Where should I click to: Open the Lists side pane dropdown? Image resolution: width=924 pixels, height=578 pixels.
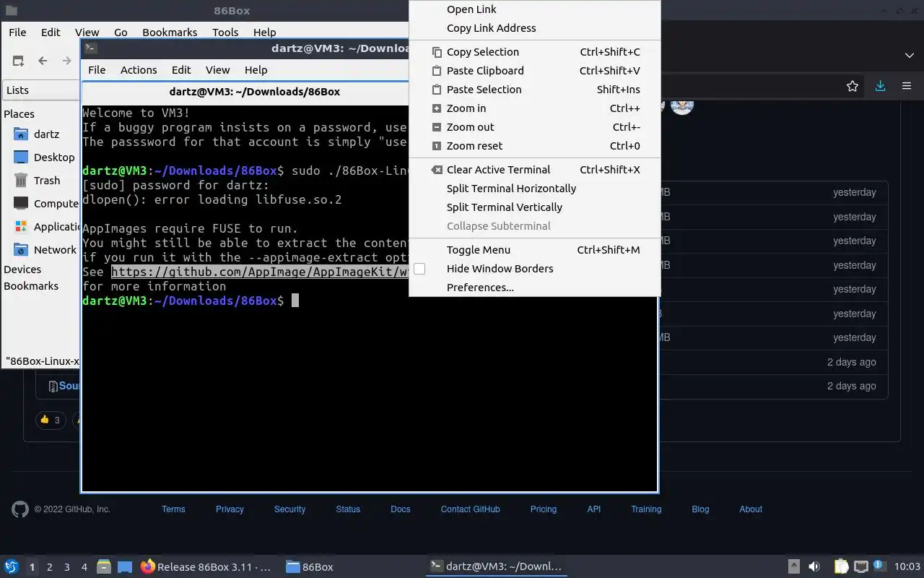click(x=42, y=90)
